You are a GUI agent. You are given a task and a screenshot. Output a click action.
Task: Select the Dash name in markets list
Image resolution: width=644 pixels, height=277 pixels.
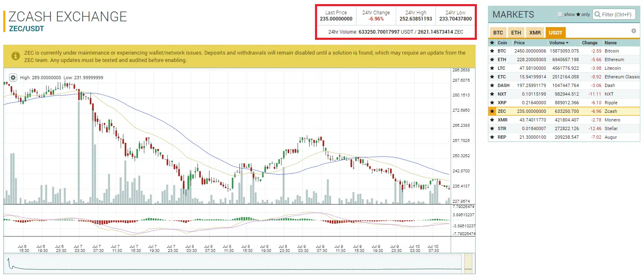tap(610, 85)
